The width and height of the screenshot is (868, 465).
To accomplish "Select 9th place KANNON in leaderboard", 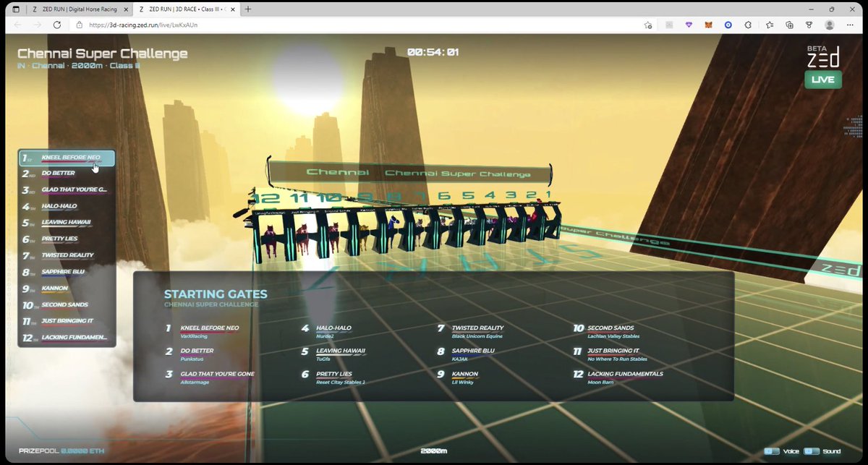I will [x=67, y=289].
